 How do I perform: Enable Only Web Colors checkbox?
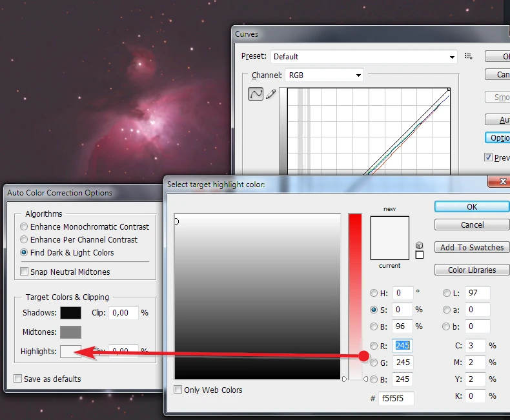(x=178, y=390)
